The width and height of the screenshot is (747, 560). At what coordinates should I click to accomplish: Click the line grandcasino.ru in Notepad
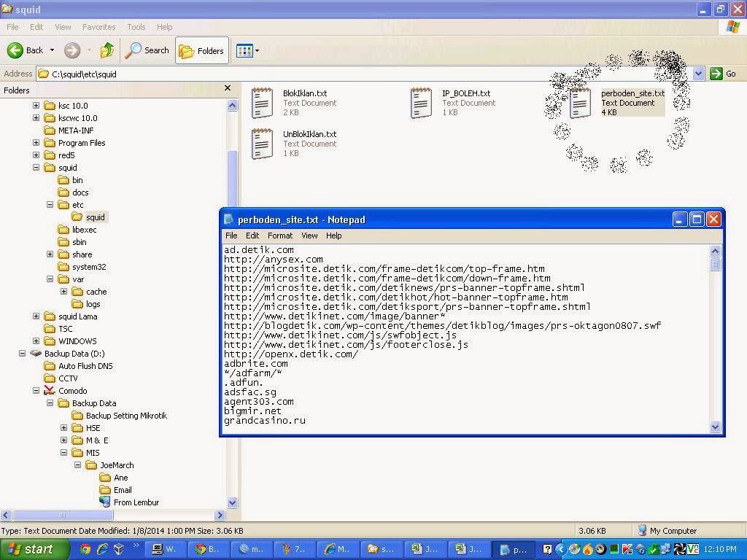pos(264,421)
